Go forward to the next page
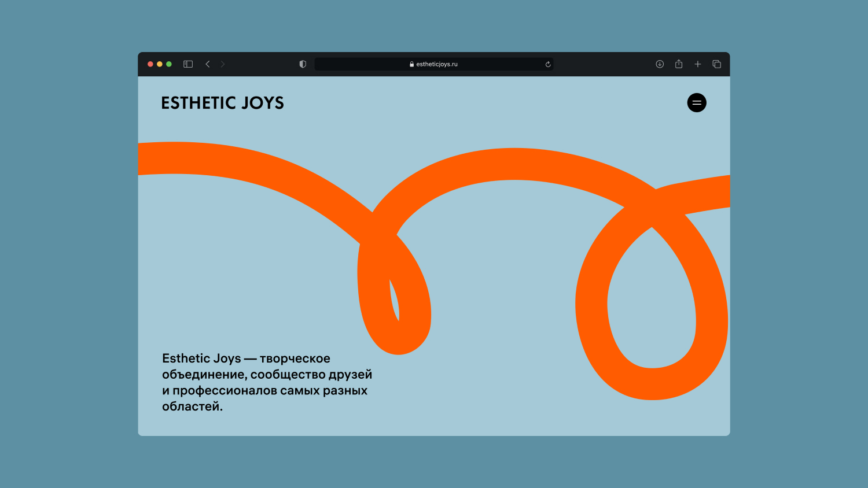 [223, 64]
